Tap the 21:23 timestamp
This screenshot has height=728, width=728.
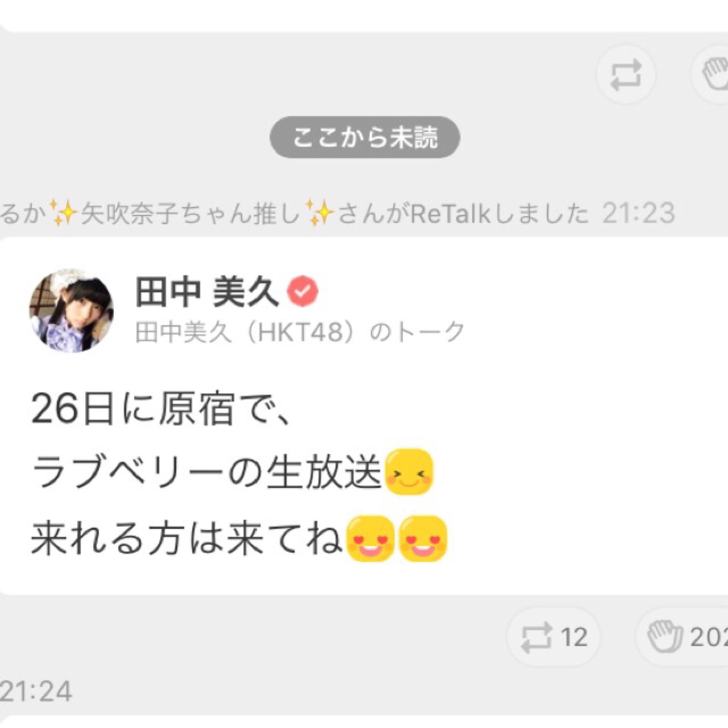[x=639, y=213]
